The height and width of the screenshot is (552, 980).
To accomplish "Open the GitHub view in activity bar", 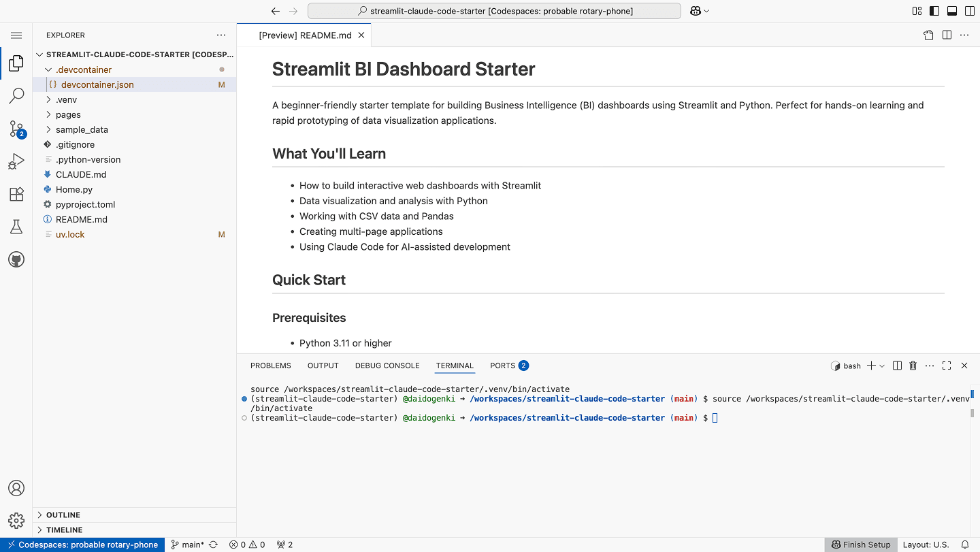I will (x=16, y=259).
